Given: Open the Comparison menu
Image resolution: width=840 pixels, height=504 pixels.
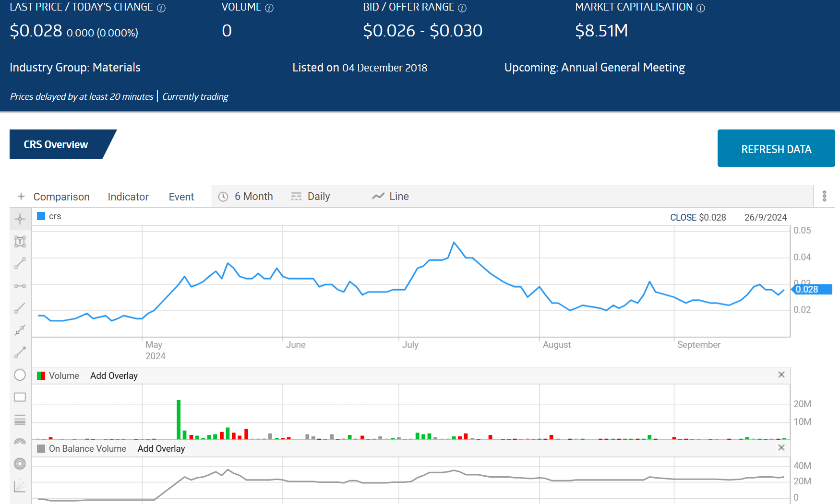Looking at the screenshot, I should (61, 197).
